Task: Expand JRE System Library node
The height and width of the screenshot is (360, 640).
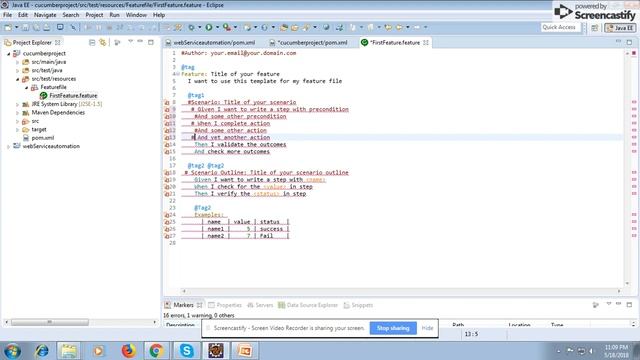Action: 18,104
